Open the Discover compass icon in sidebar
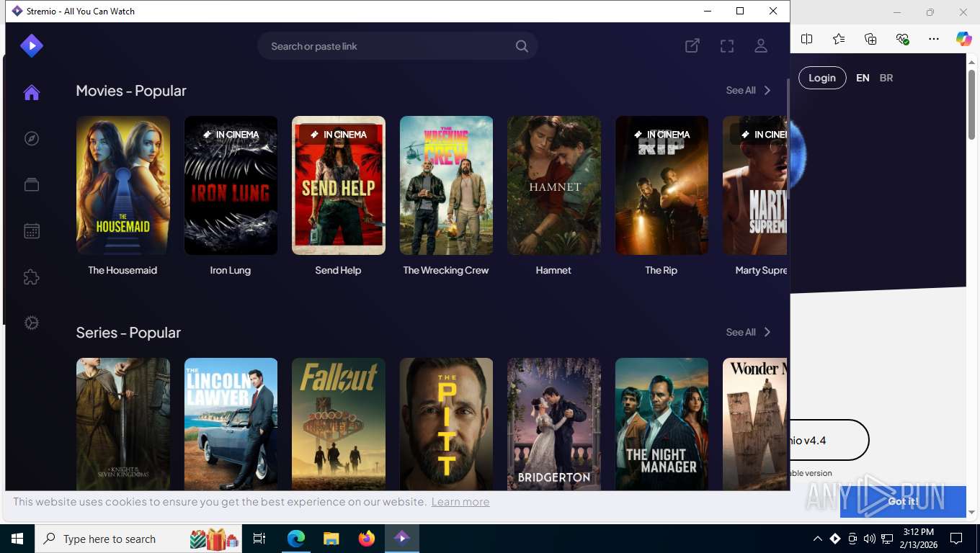The width and height of the screenshot is (980, 553). pos(31,138)
